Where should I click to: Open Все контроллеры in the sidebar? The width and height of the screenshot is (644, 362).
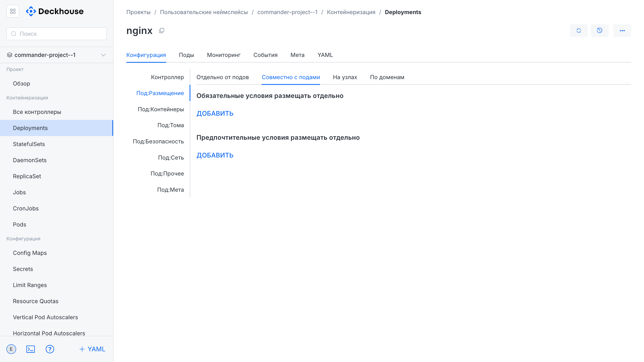(x=56, y=112)
